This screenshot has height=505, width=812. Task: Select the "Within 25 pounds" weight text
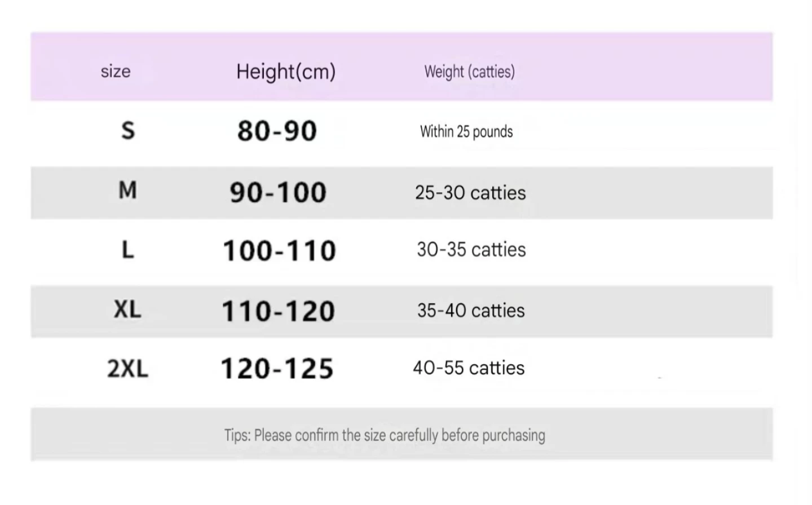pyautogui.click(x=466, y=132)
